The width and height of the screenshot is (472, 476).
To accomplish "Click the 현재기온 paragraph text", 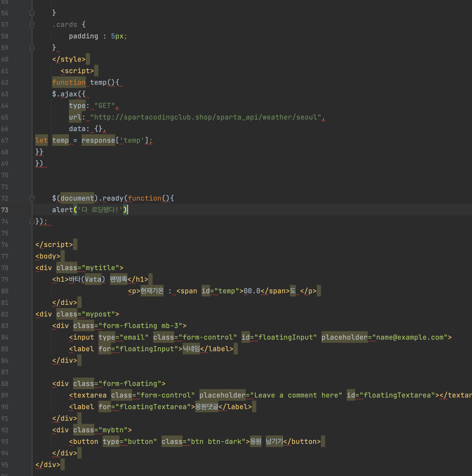I will [x=152, y=291].
